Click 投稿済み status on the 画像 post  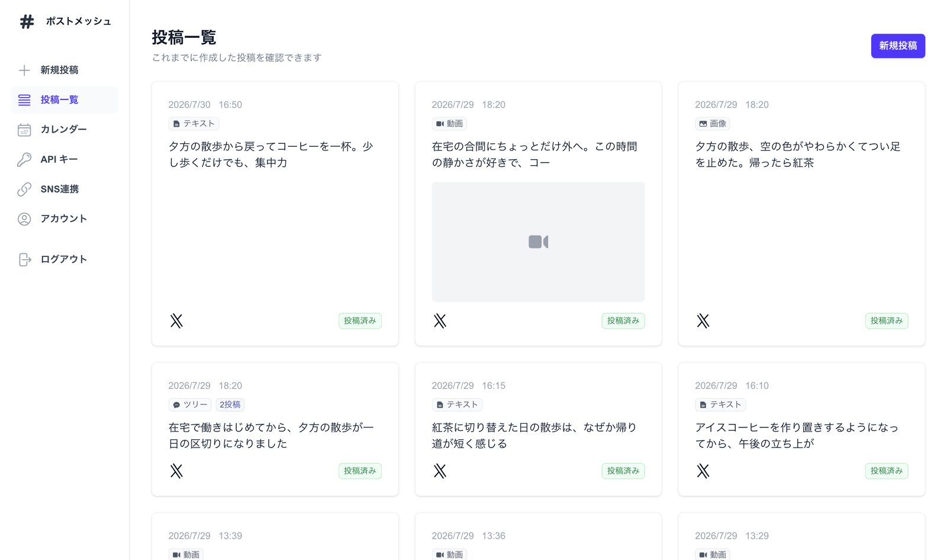point(887,321)
